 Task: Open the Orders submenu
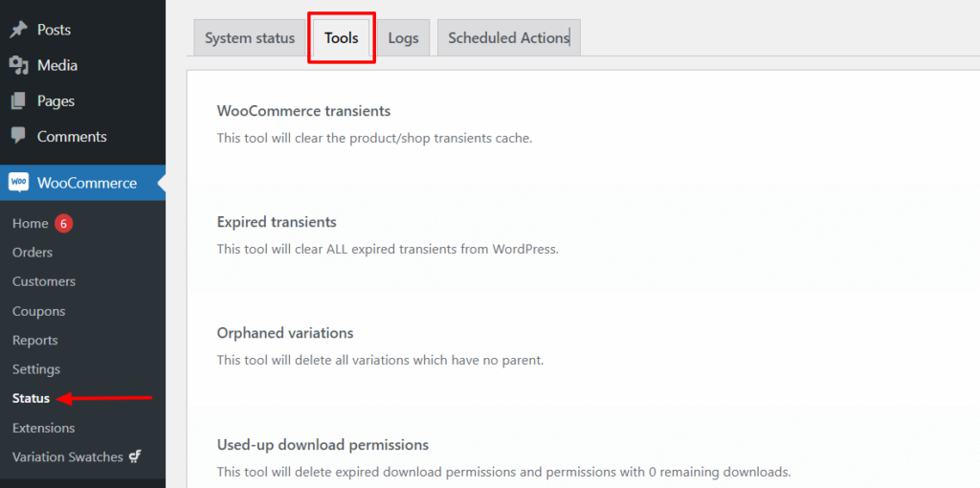coord(33,253)
